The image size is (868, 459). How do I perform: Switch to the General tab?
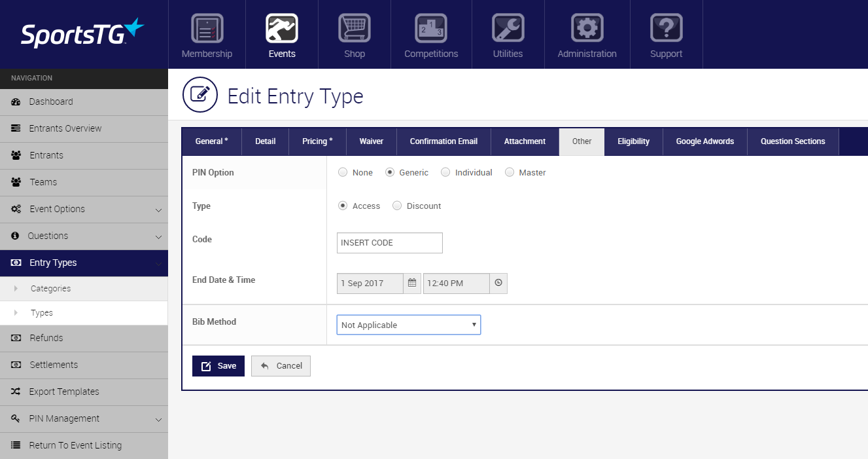[212, 141]
